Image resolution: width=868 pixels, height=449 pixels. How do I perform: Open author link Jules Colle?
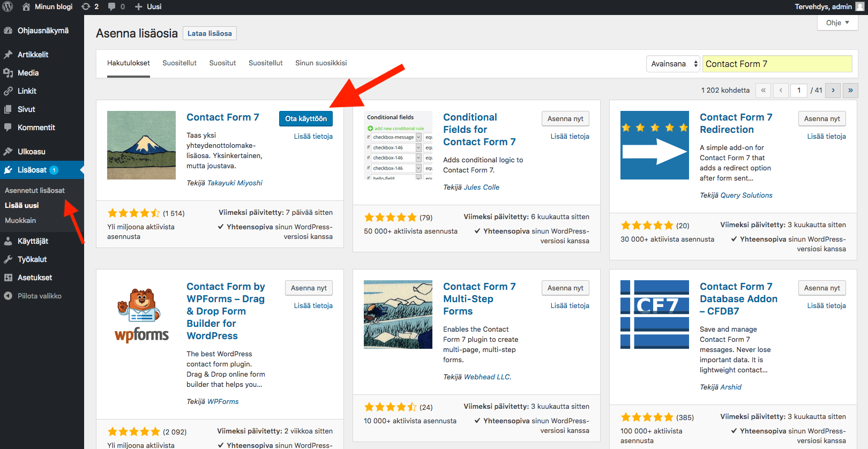click(482, 187)
